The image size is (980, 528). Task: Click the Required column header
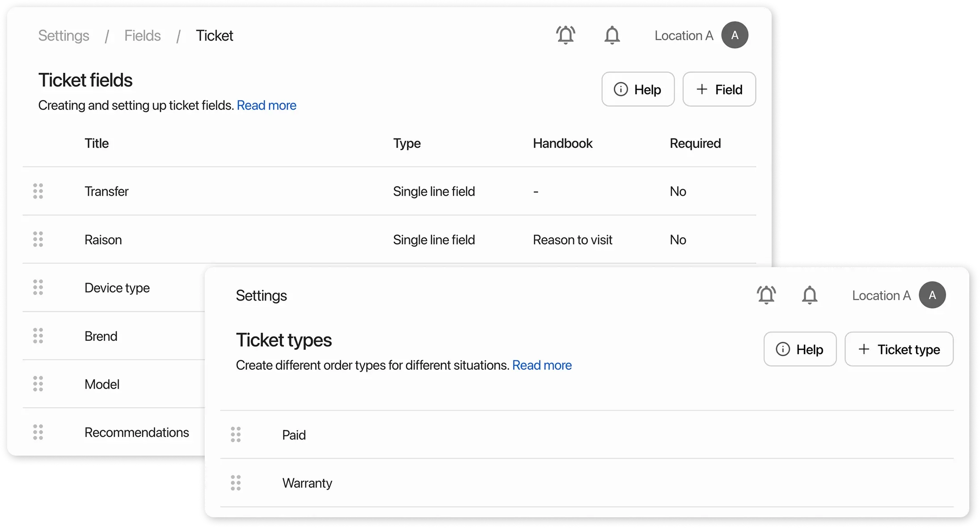tap(695, 143)
